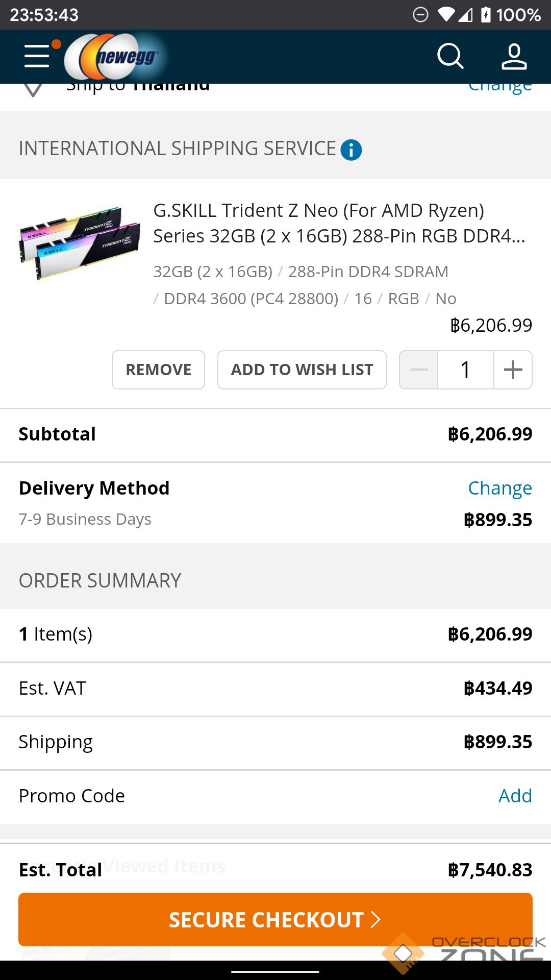Decrease item quantity with minus button
The image size is (551, 980).
[419, 370]
